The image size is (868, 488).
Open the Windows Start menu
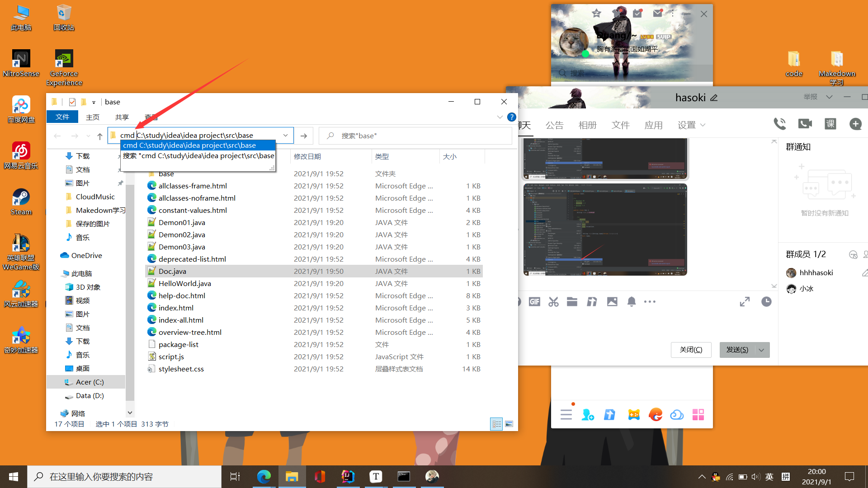(x=14, y=477)
